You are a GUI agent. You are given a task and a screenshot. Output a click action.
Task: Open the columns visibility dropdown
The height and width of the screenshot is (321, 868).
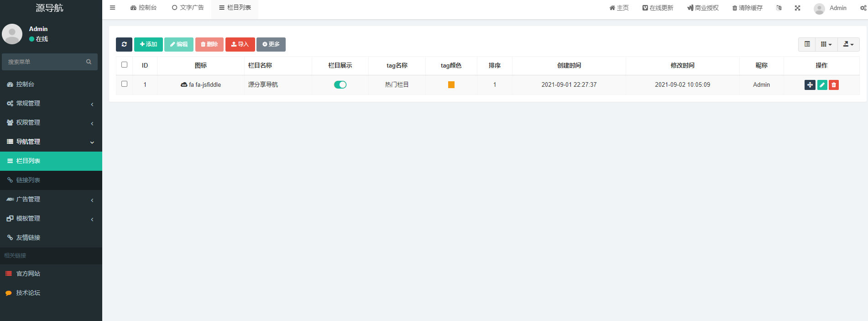coord(826,44)
